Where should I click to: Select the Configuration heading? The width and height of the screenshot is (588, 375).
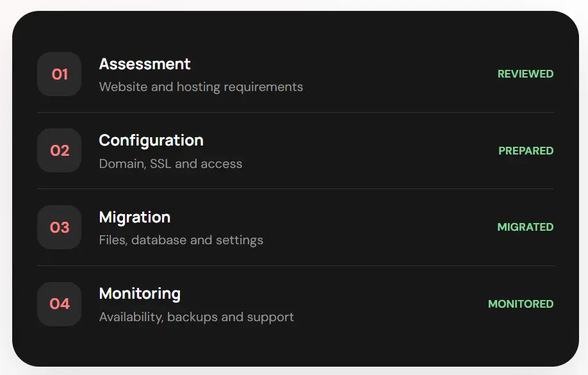pos(151,141)
